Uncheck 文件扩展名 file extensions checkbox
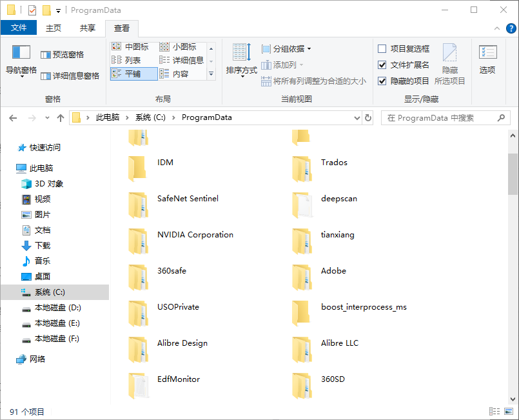 382,65
